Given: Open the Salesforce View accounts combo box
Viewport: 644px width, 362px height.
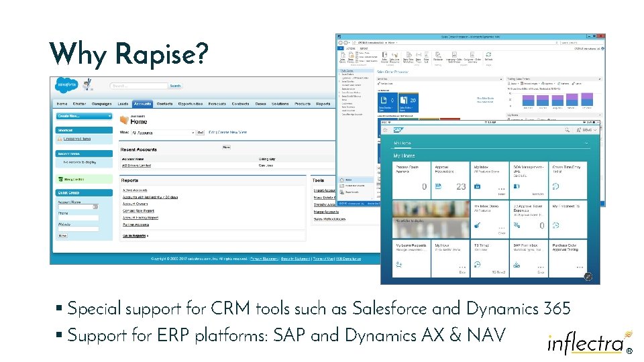Looking at the screenshot, I should tap(163, 133).
